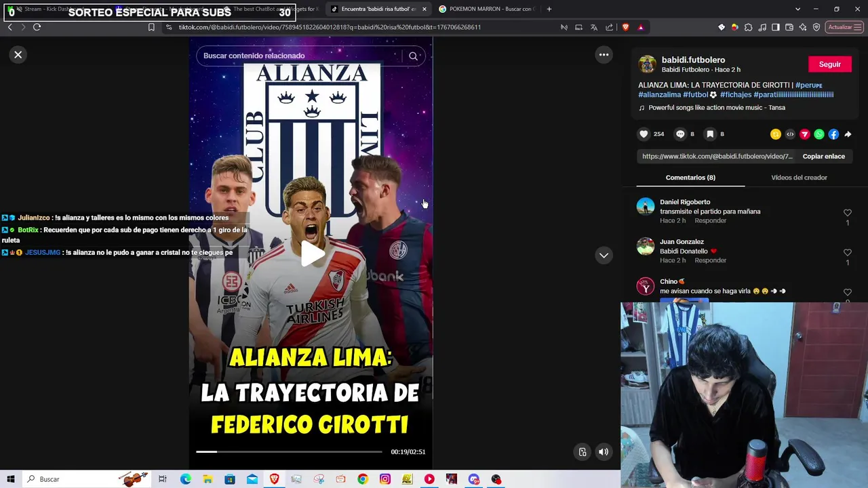Open the tab search dropdown chevron
868x488 pixels.
tap(797, 9)
